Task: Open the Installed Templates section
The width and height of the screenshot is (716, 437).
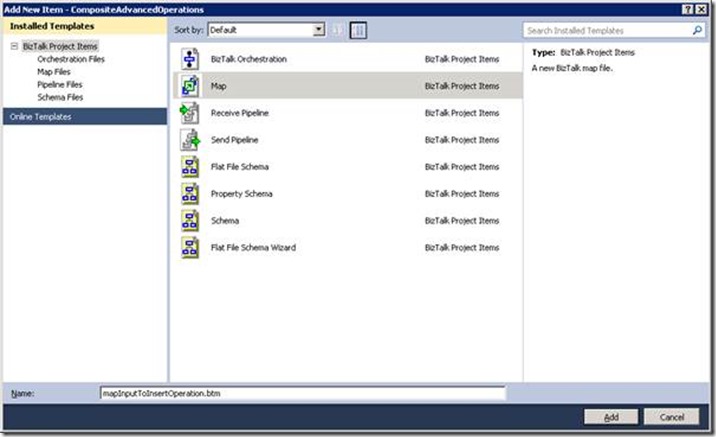Action: point(85,26)
